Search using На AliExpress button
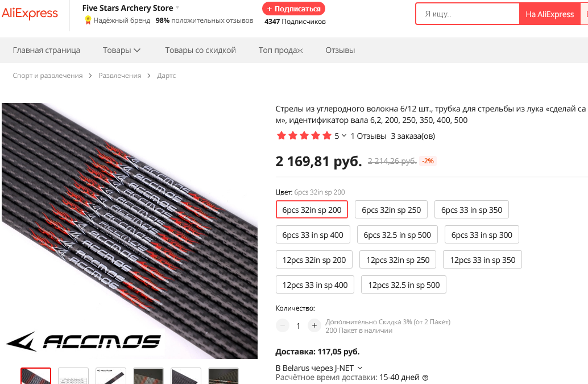Image resolution: width=588 pixels, height=384 pixels. click(x=549, y=14)
